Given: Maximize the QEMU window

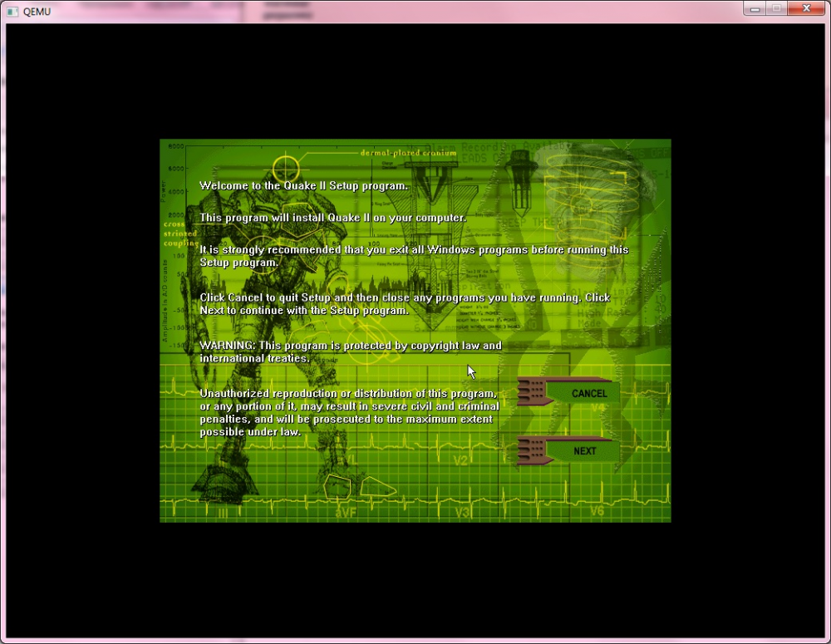Looking at the screenshot, I should point(776,8).
